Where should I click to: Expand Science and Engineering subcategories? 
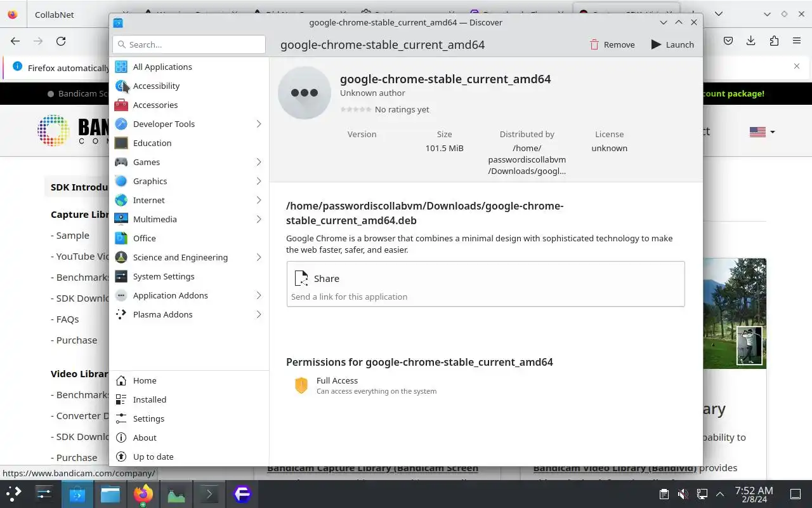pos(259,257)
